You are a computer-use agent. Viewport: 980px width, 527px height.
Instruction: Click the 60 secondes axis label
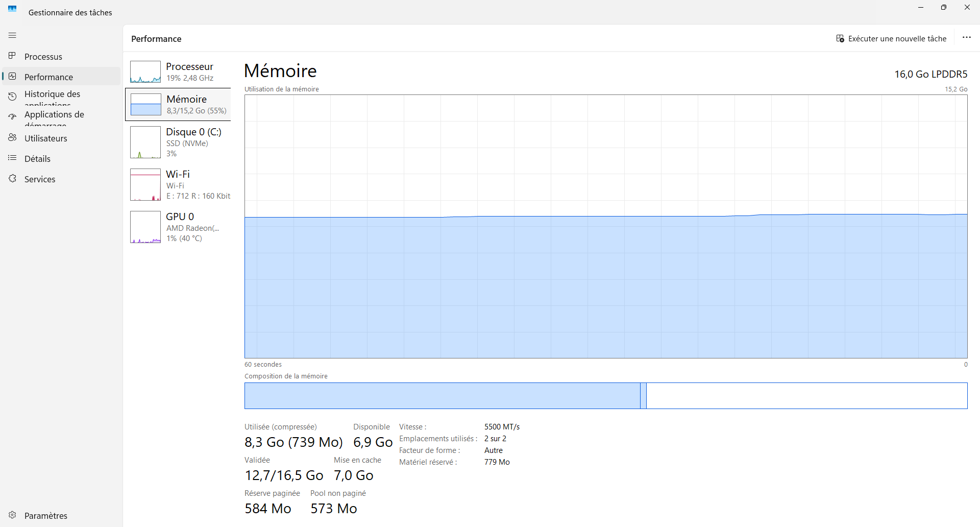[x=263, y=365]
